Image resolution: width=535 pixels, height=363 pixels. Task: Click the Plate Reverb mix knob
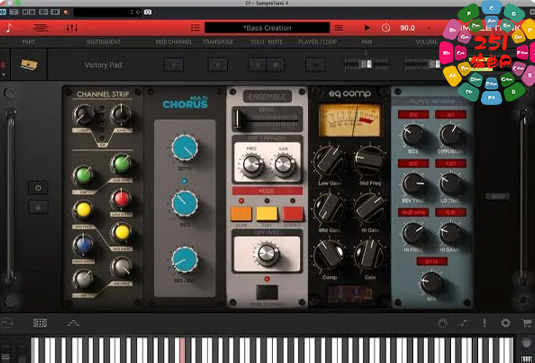(431, 283)
